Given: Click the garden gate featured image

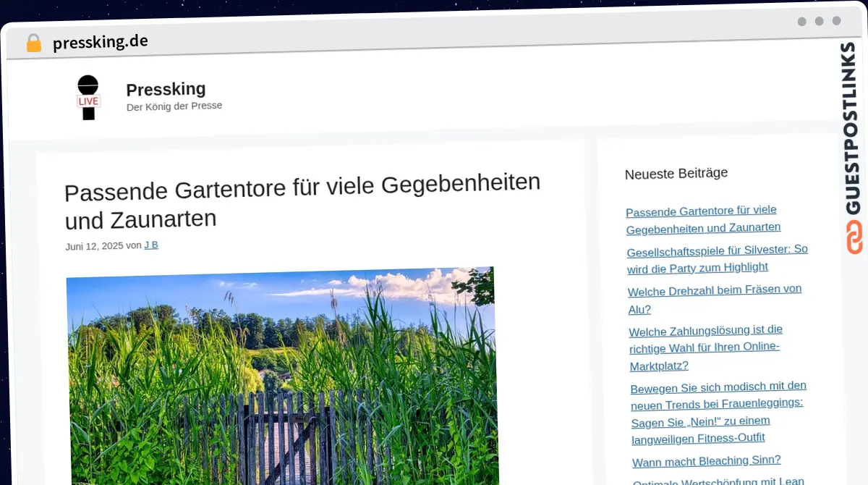Looking at the screenshot, I should coord(281,376).
